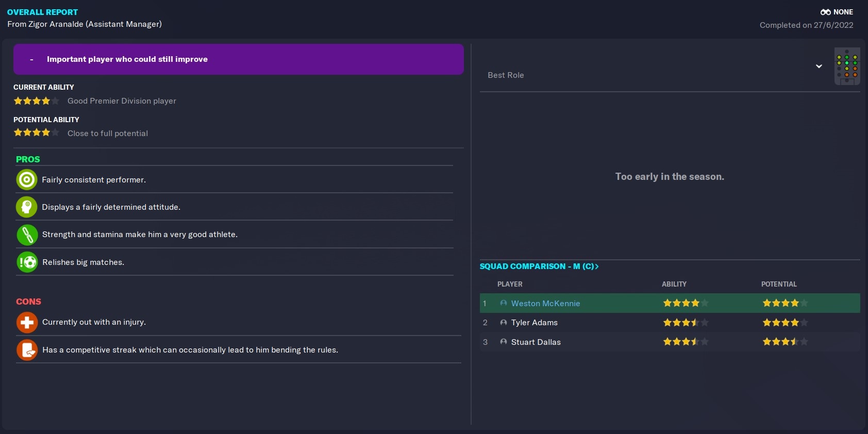
Task: Click the PROS section heading
Action: pos(28,159)
